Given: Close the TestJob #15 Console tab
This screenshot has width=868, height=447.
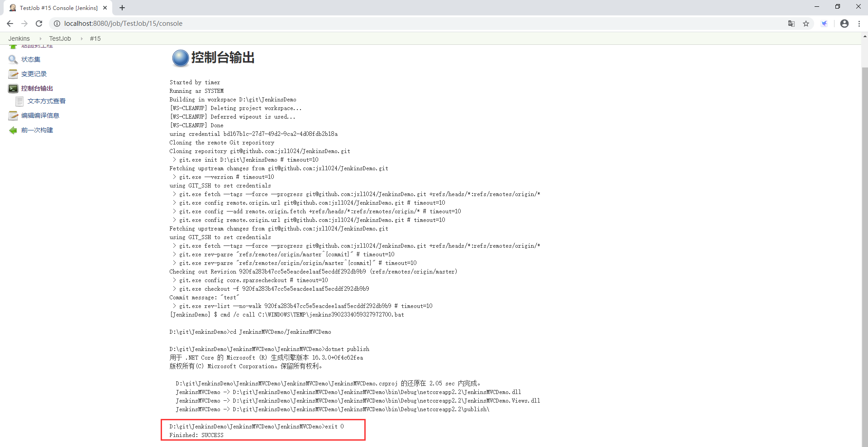Looking at the screenshot, I should click(105, 8).
